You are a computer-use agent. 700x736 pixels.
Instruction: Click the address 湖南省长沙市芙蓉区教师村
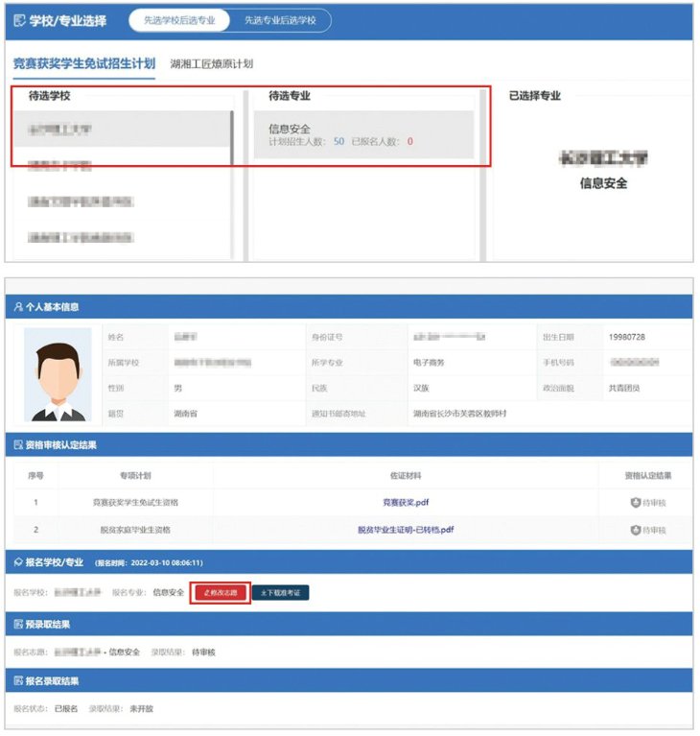click(x=459, y=414)
